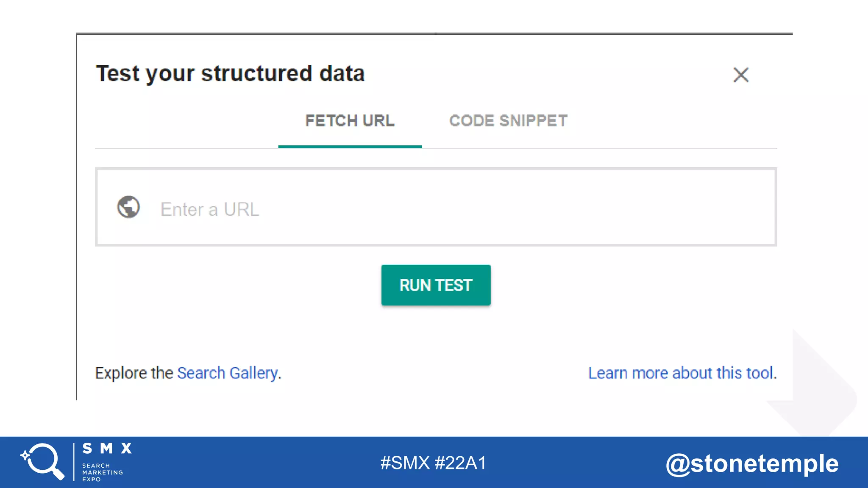Click the Search Marketing Expo text
This screenshot has width=868, height=488.
pos(102,472)
